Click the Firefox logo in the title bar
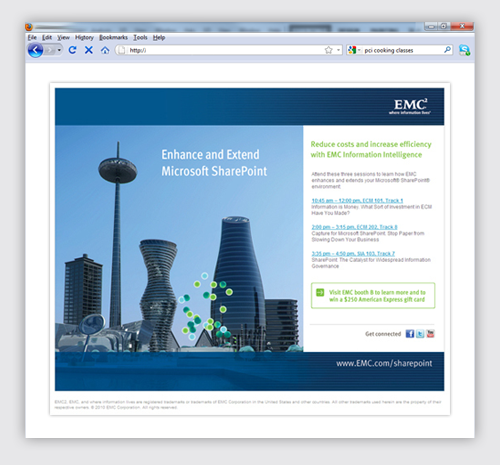Viewport: 500px width, 465px height. click(x=29, y=27)
